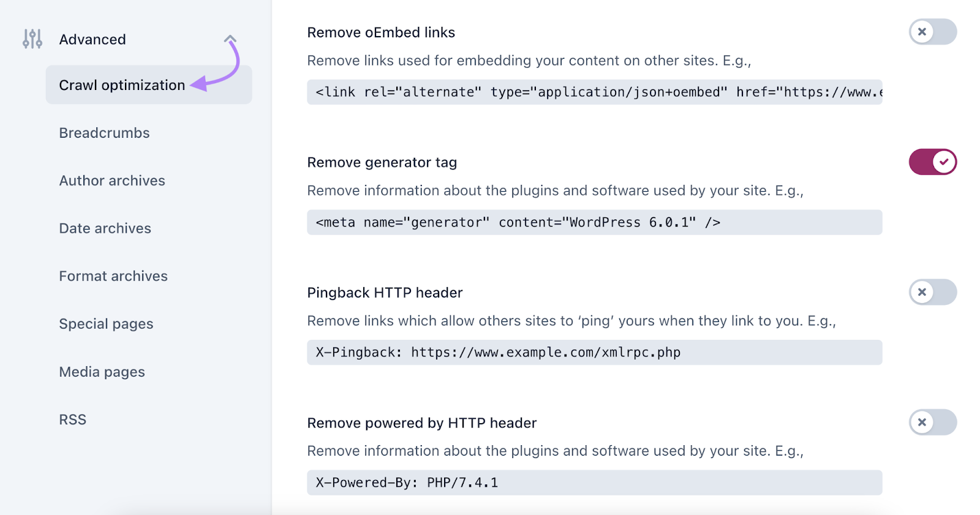Select Crawl optimization in sidebar
The image size is (980, 515).
[122, 85]
